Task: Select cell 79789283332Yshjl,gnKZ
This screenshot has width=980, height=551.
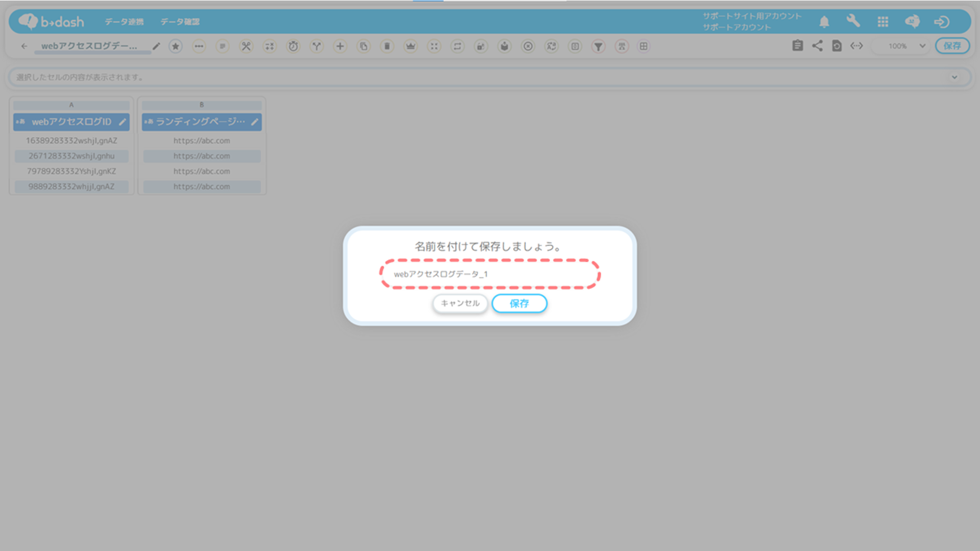Action: [x=72, y=171]
